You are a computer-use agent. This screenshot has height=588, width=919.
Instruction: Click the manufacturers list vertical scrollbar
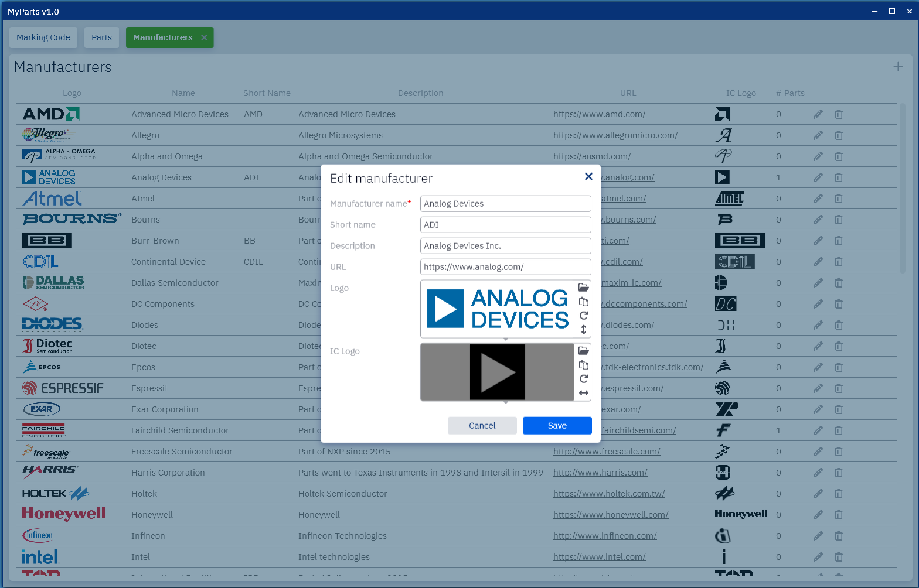903,189
